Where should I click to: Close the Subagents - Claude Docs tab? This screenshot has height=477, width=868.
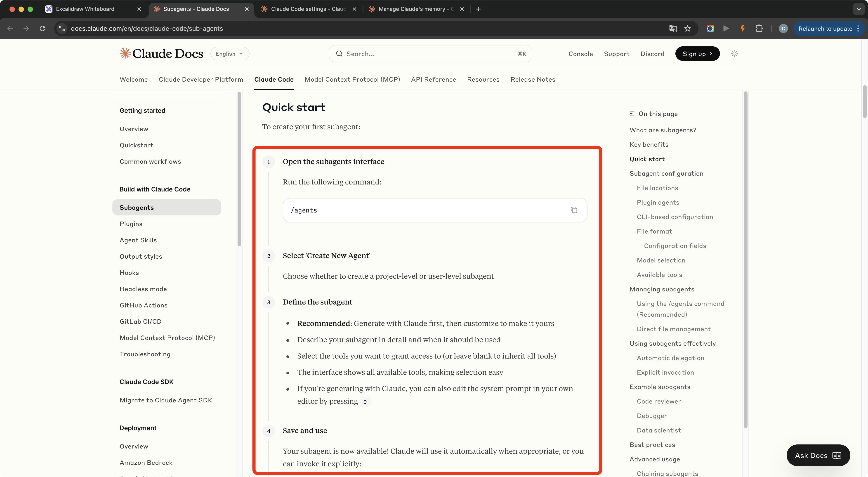tap(247, 9)
